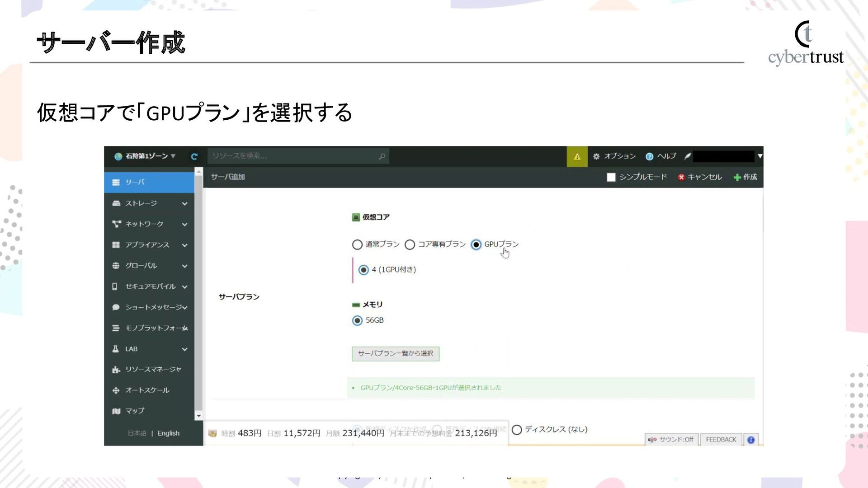Click the coin icon in the price bar

coord(212,434)
